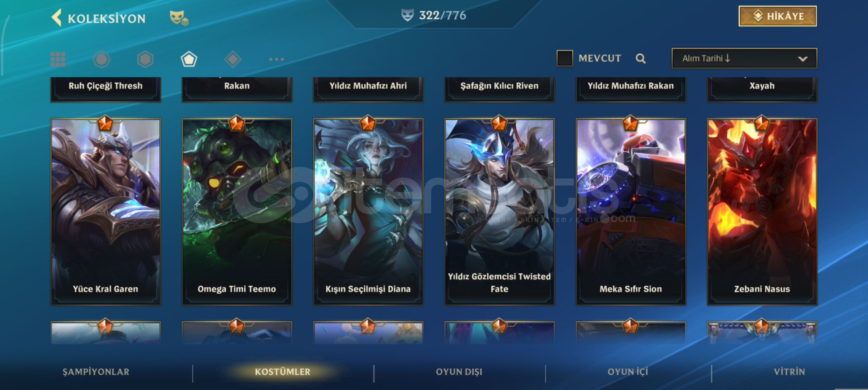Select the highlighted pentagon rarity filter
This screenshot has width=868, height=390.
[x=189, y=59]
